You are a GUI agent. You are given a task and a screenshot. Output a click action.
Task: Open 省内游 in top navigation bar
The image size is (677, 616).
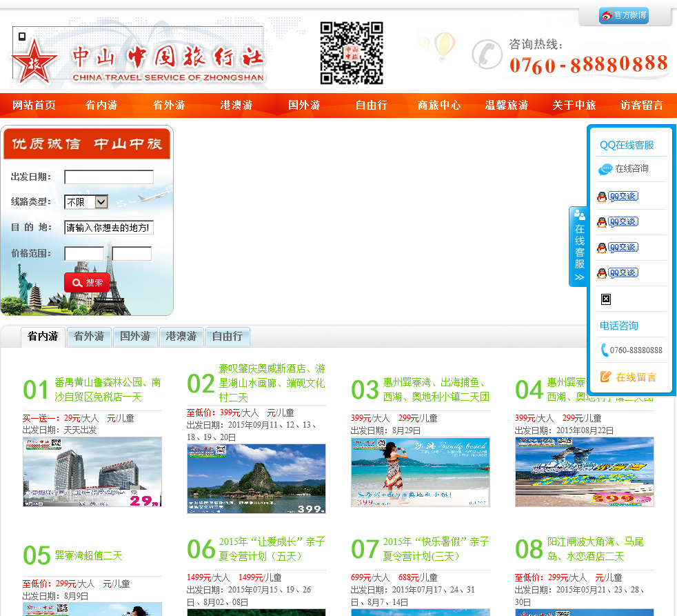101,105
